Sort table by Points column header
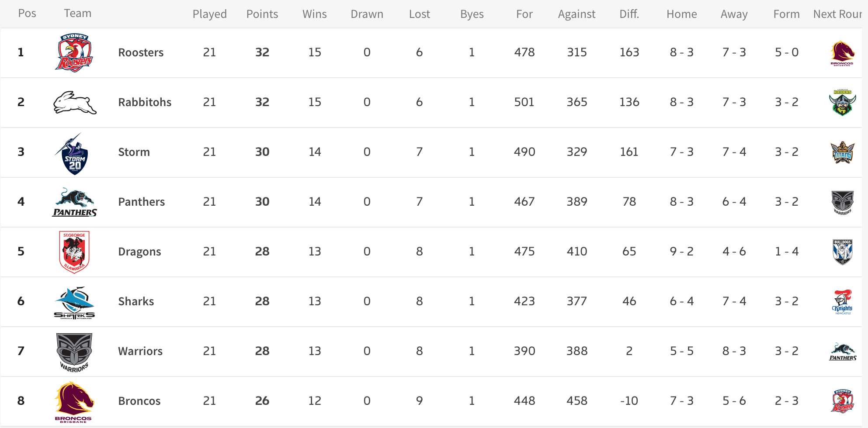The width and height of the screenshot is (868, 428). pos(262,14)
